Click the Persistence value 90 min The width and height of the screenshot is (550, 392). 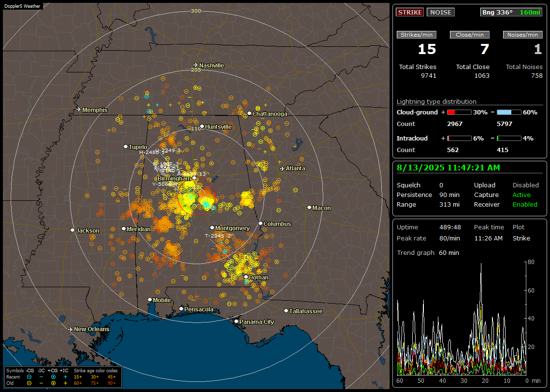[x=449, y=195]
